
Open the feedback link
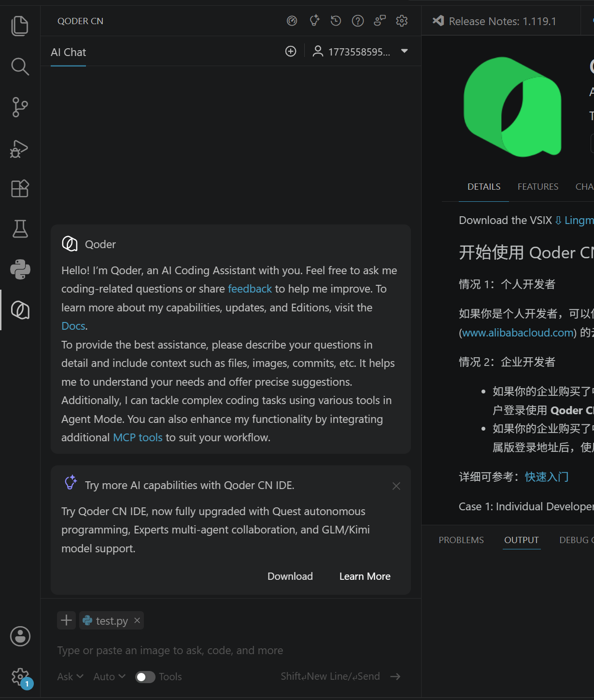(250, 289)
